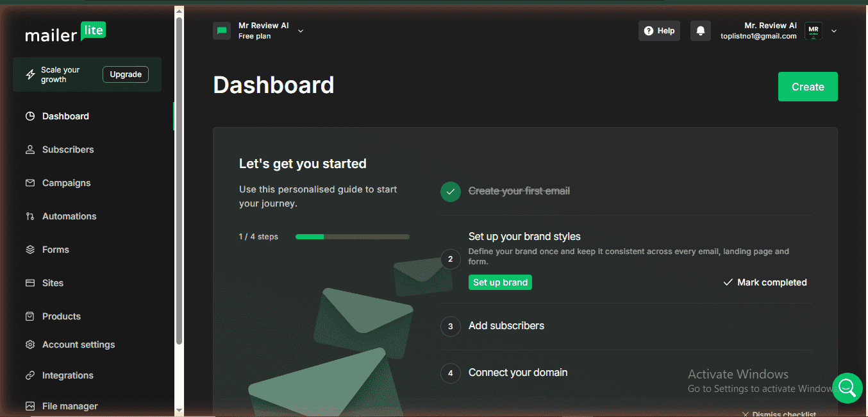Click the sidebar scrollbar up arrow

179,11
